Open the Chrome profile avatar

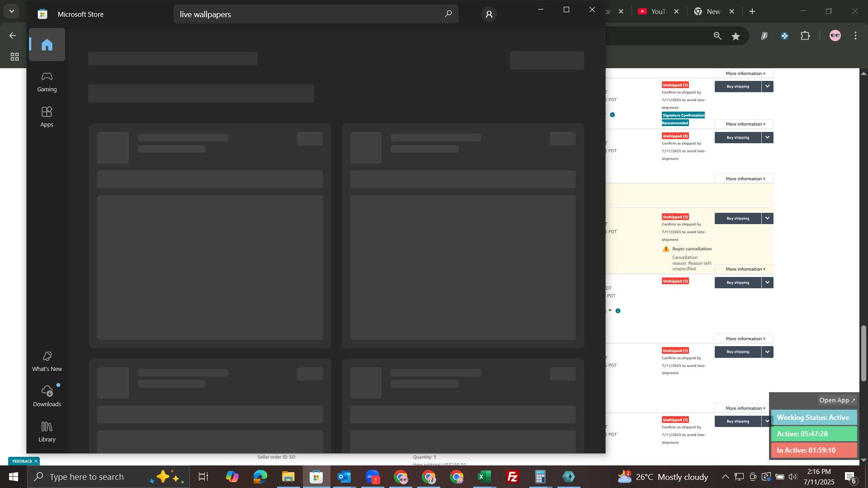(835, 36)
